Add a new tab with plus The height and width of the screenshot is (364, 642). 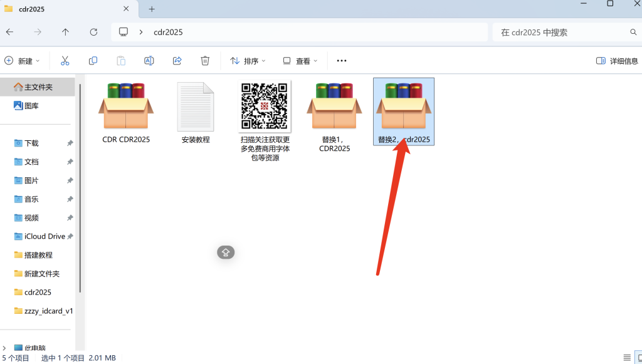(x=152, y=9)
